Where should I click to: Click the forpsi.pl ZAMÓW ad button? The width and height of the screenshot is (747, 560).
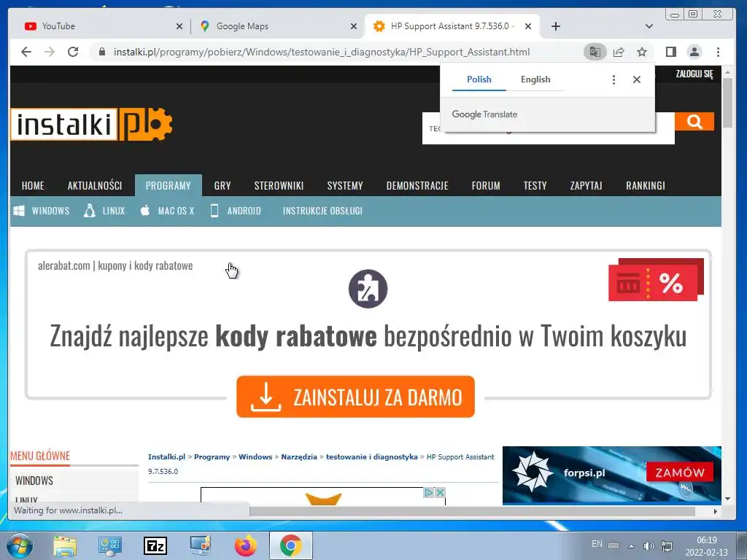click(679, 472)
